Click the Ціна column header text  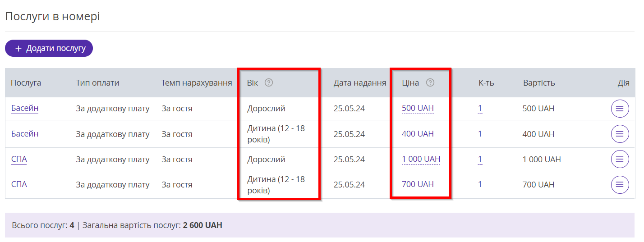coord(410,83)
